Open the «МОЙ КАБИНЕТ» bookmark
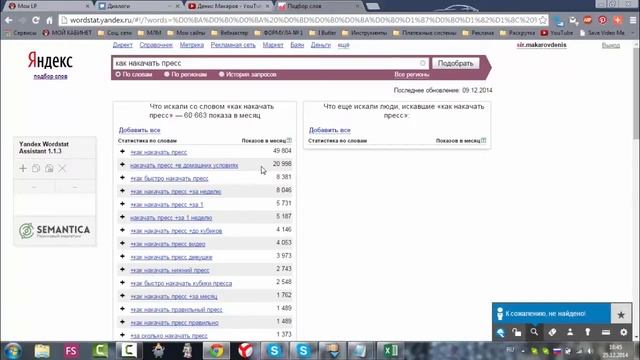The height and width of the screenshot is (360, 640). coord(67,33)
